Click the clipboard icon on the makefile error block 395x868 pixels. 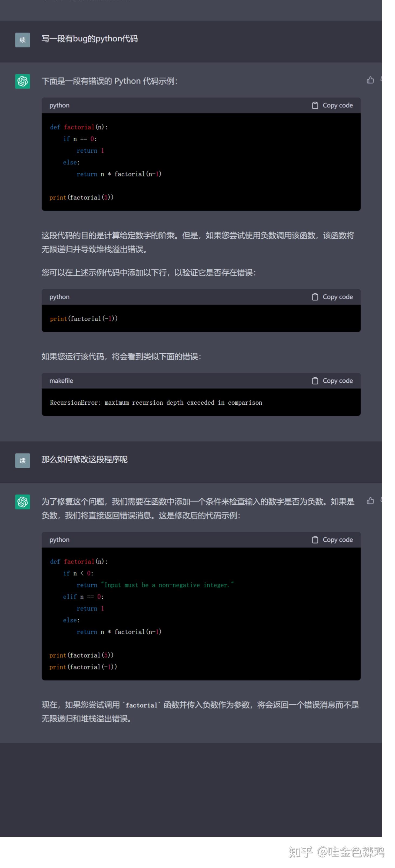pos(316,381)
